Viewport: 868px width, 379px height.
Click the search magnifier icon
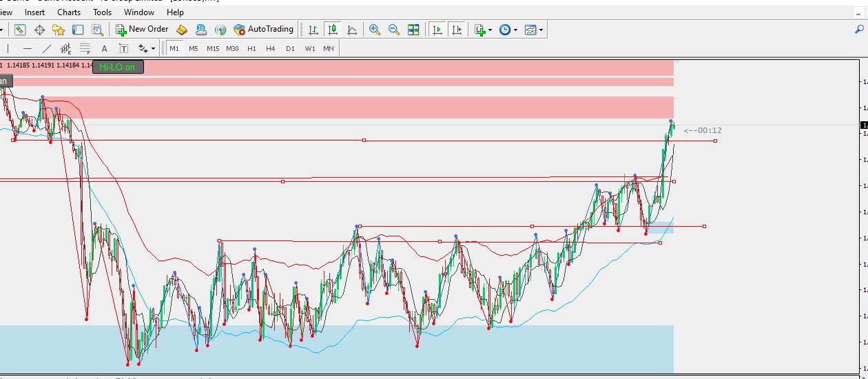tap(858, 30)
